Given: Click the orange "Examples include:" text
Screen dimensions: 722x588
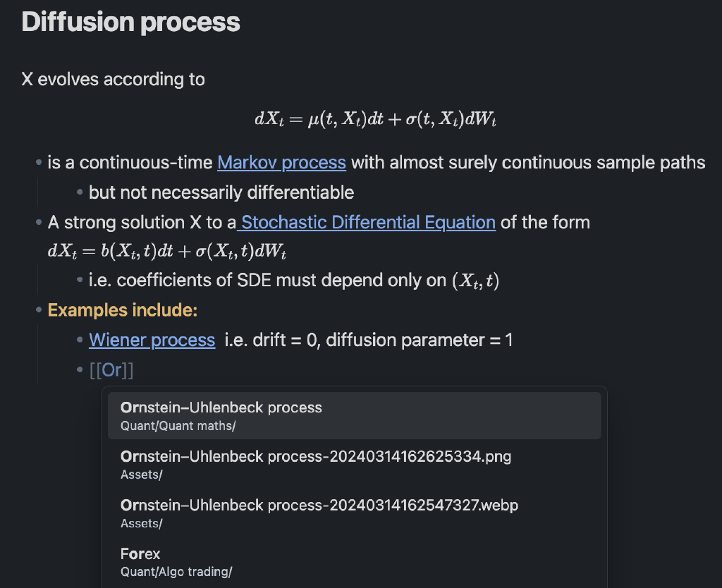Looking at the screenshot, I should click(x=123, y=310).
